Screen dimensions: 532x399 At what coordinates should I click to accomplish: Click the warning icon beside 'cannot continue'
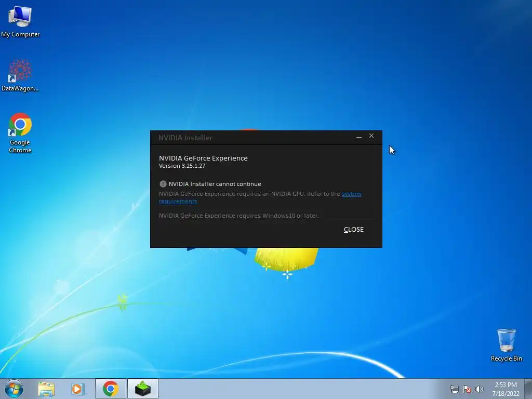pyautogui.click(x=163, y=184)
